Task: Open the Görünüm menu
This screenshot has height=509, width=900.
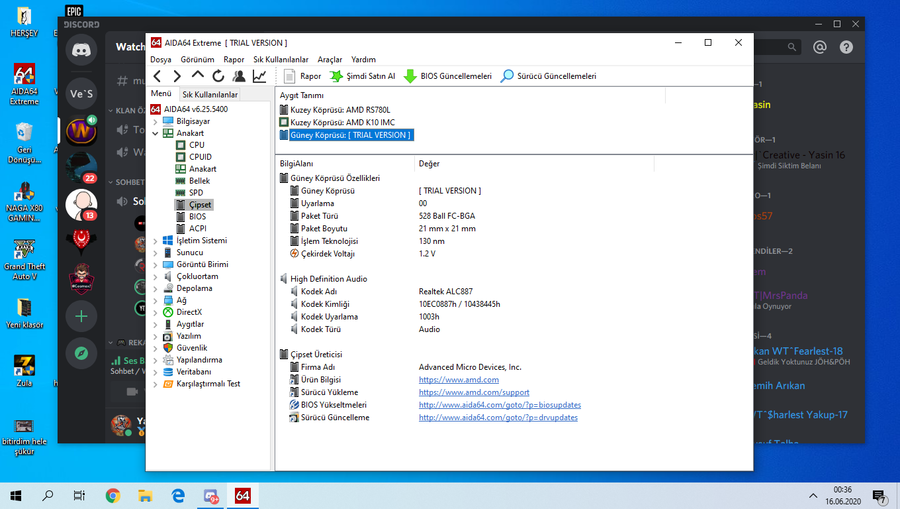Action: point(197,59)
